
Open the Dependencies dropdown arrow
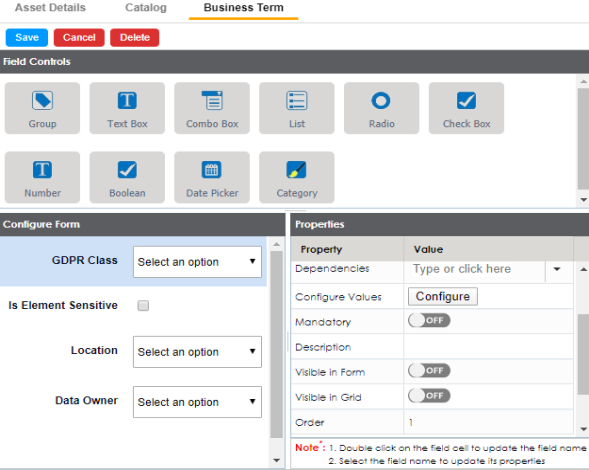557,269
